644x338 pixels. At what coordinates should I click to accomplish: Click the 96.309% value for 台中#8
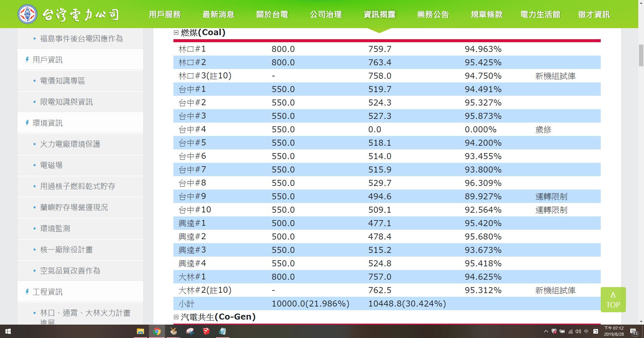click(483, 183)
